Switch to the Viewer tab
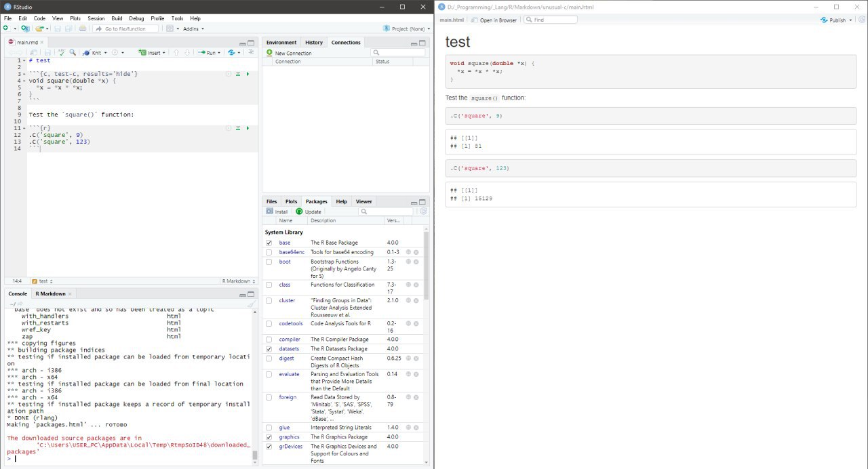Viewport: 868px width, 469px height. click(364, 201)
